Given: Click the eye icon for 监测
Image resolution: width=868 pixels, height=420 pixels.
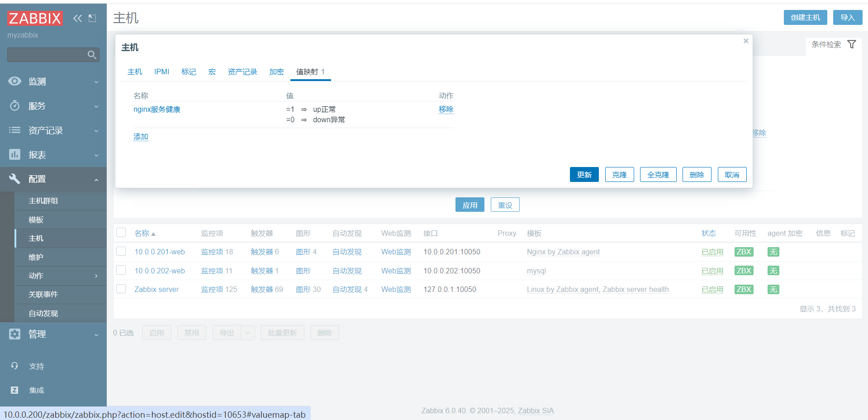Looking at the screenshot, I should [14, 81].
